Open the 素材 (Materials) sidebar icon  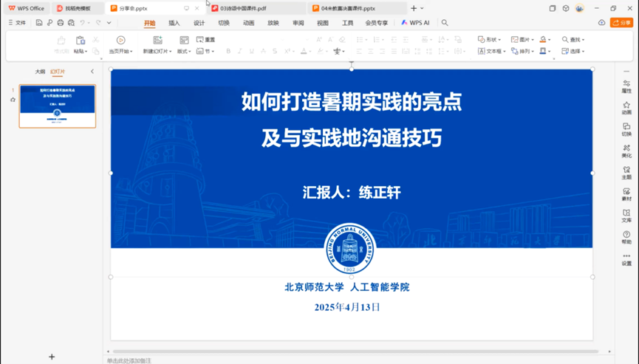coord(626,194)
